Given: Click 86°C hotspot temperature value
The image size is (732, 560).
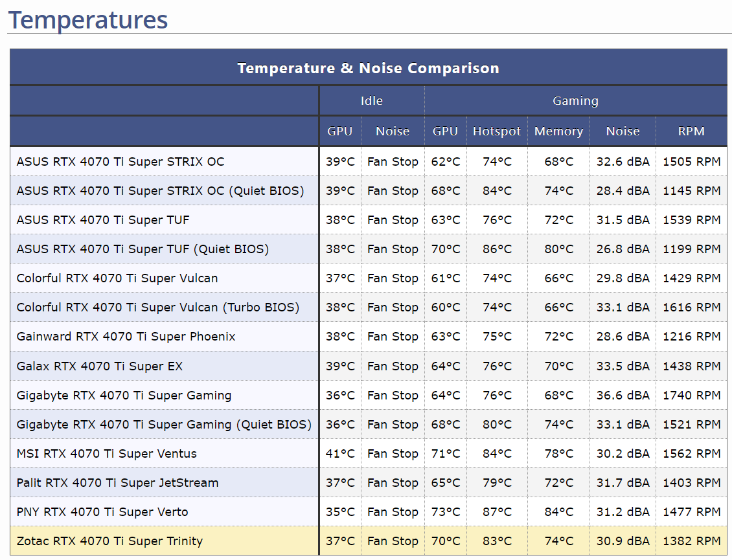Looking at the screenshot, I should [497, 249].
